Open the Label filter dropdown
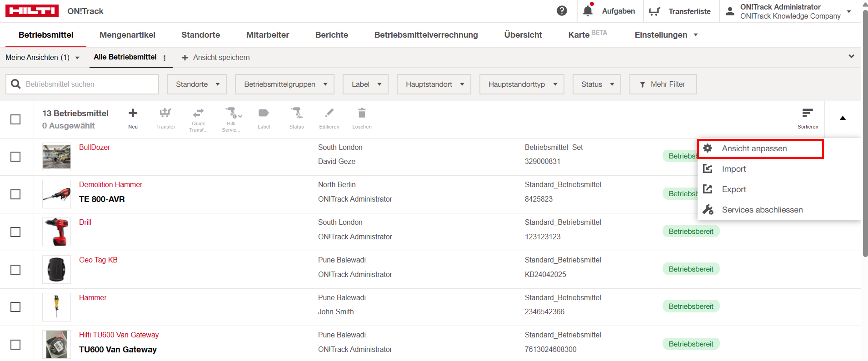 tap(365, 84)
